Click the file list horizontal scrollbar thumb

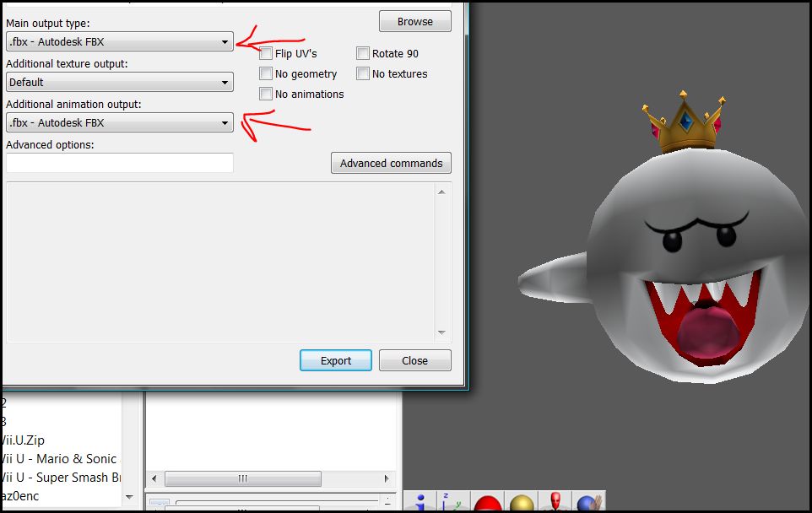click(x=243, y=479)
